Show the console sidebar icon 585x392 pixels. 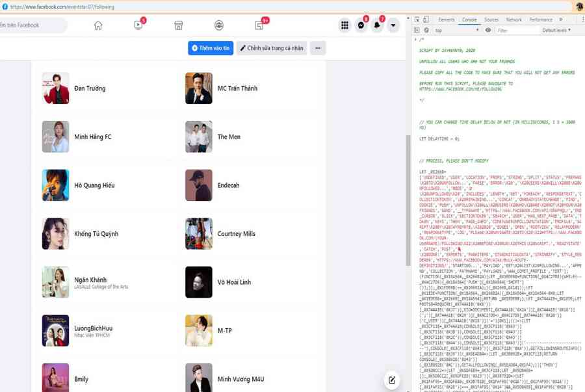coord(417,30)
